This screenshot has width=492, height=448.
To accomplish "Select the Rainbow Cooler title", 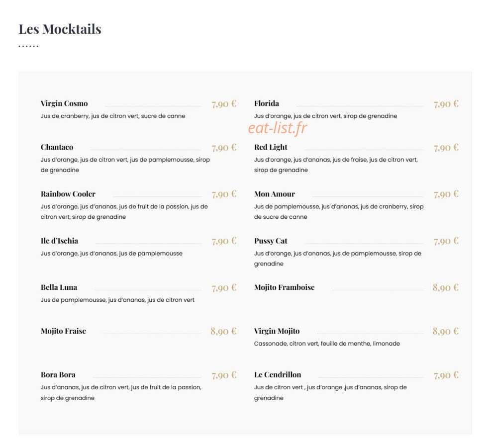I will 68,194.
